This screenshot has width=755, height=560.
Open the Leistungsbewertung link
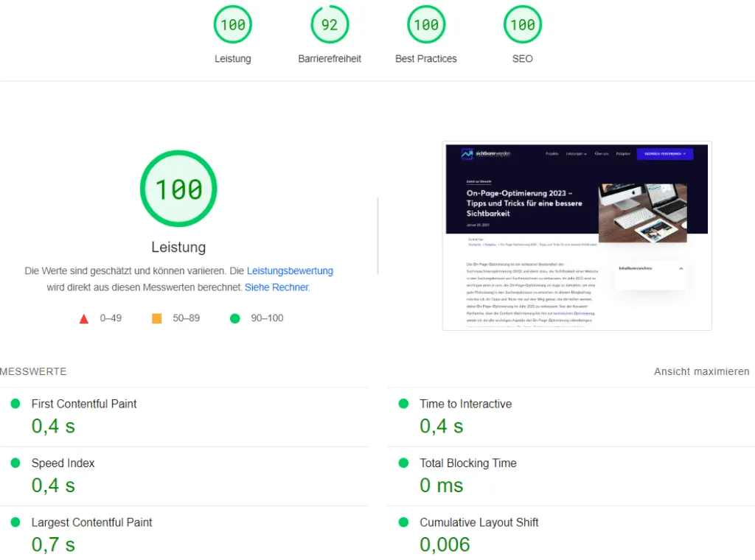click(x=290, y=271)
